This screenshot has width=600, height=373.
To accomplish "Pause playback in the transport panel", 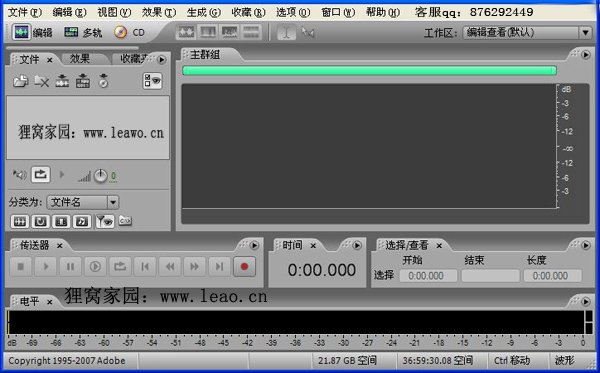I will (x=70, y=266).
